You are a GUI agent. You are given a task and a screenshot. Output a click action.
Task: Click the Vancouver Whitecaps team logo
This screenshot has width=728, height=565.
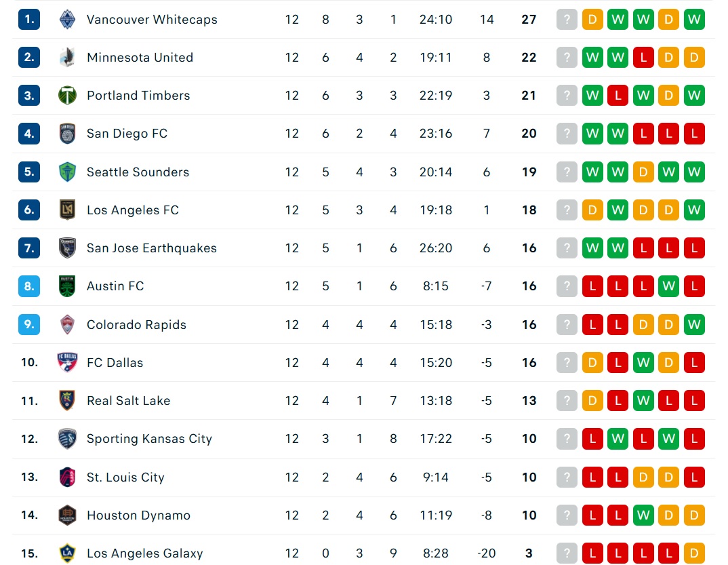point(67,20)
